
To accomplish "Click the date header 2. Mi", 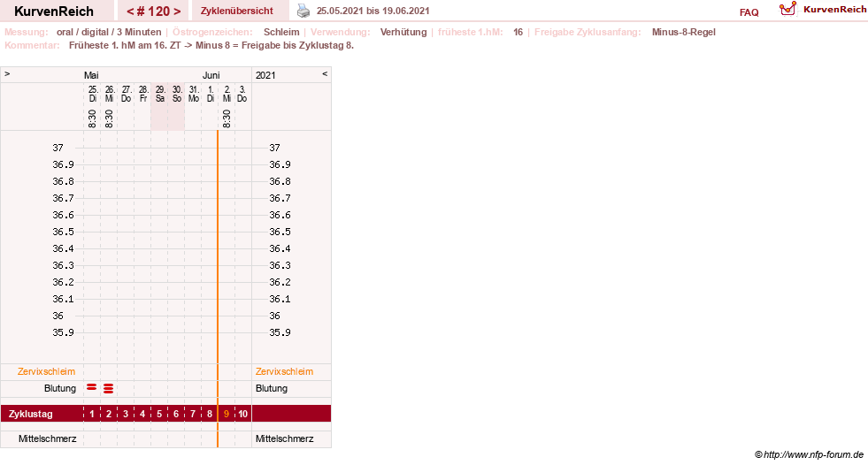I will click(227, 94).
